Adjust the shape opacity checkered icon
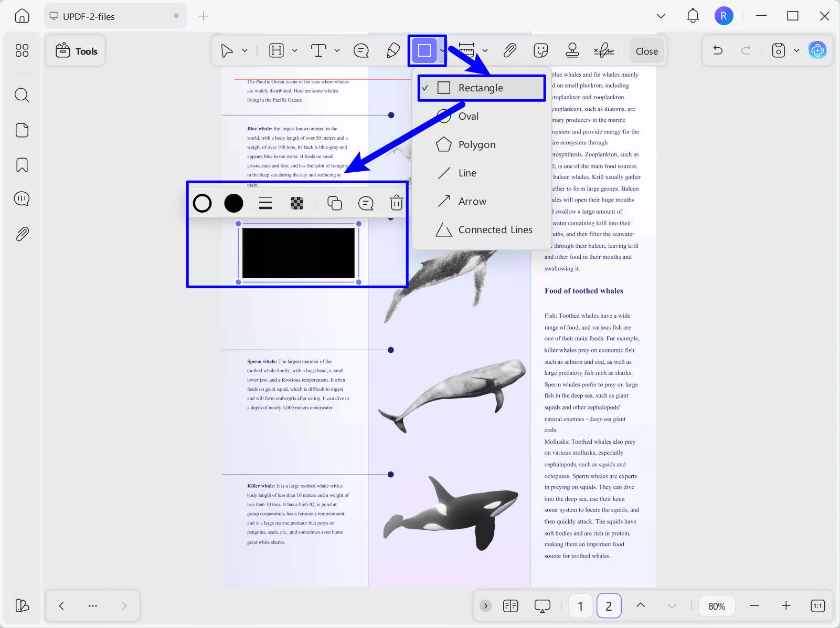 297,203
